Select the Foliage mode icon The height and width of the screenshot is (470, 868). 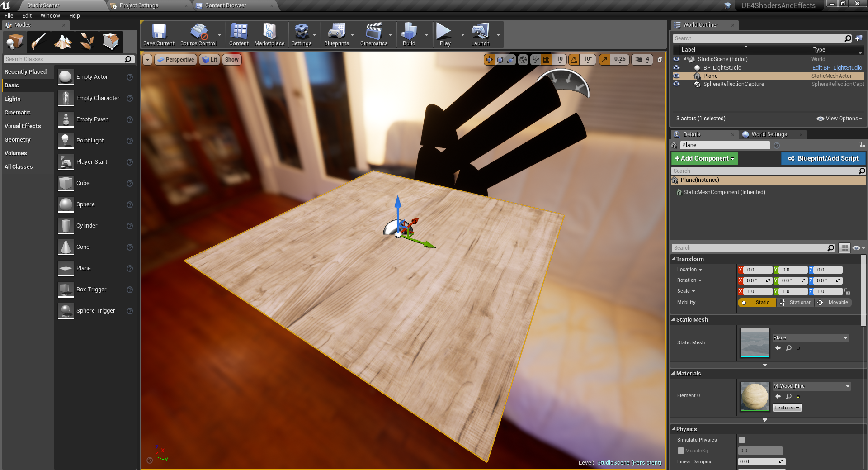[x=87, y=42]
